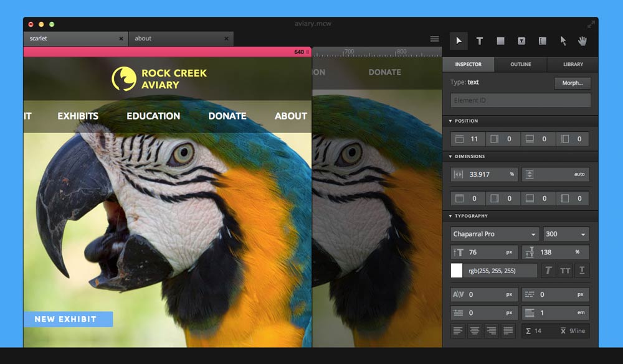This screenshot has width=623, height=364.
Task: Select the rectangle box tool
Action: 500,41
